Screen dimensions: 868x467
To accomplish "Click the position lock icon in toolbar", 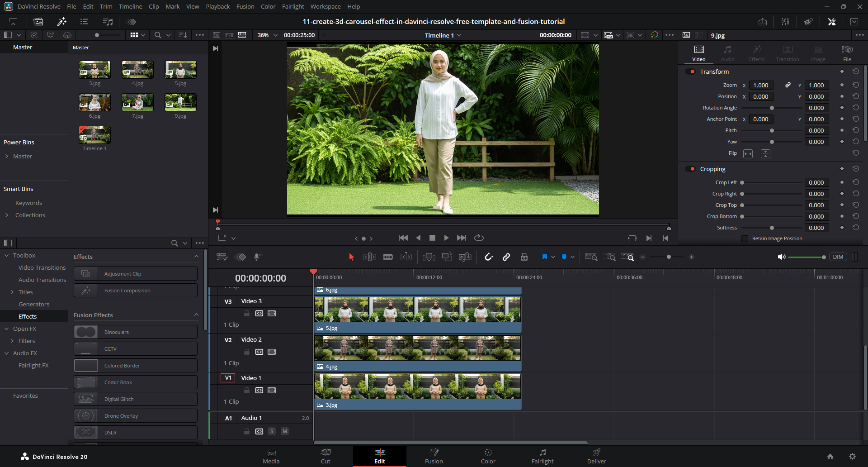I will [524, 257].
